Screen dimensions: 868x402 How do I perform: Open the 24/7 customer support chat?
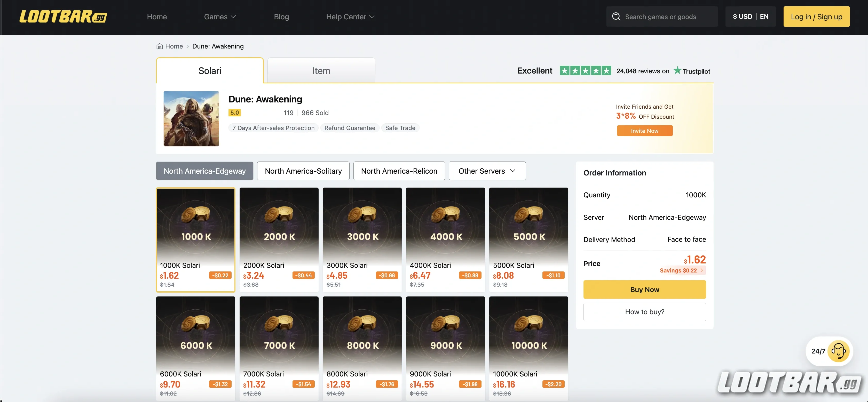coord(829,351)
